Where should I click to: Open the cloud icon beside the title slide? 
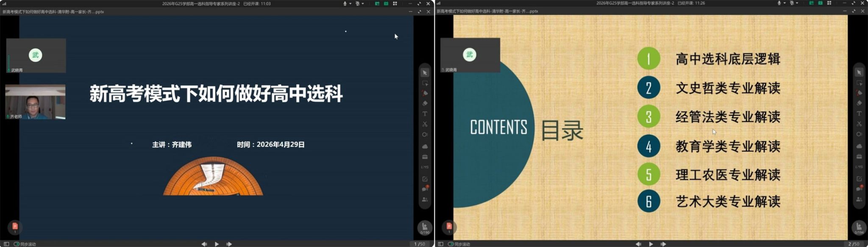(425, 146)
